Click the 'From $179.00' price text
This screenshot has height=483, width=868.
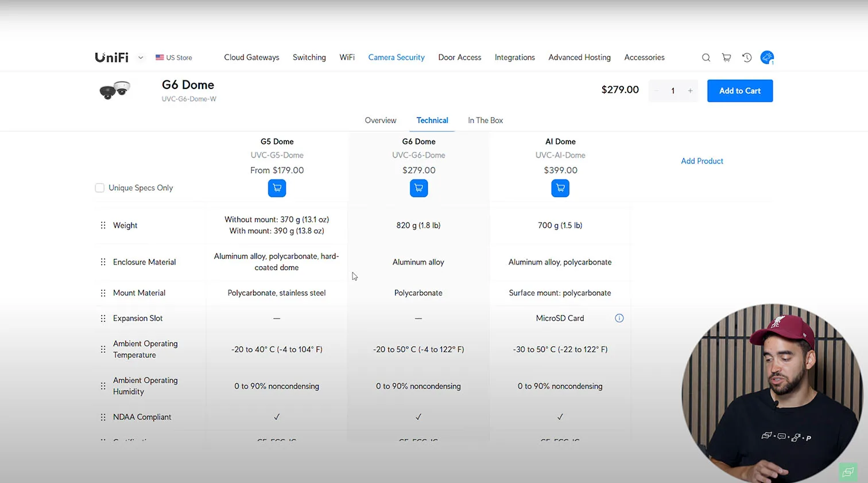(x=277, y=170)
